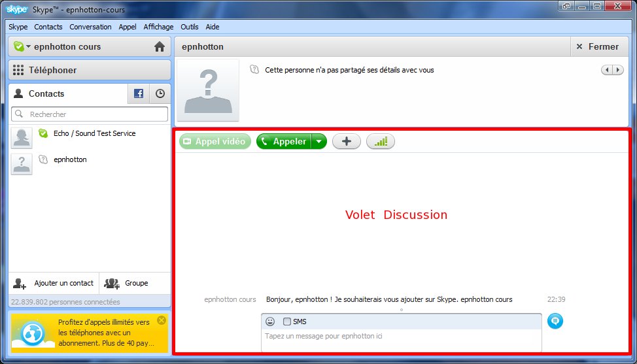Click the blue send message button
Screen dimensions: 637x364
tap(555, 321)
